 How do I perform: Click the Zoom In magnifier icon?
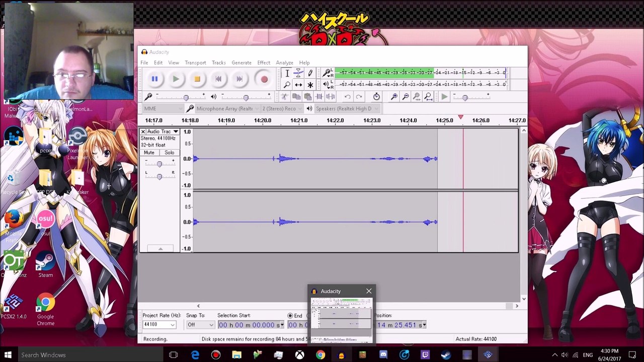pyautogui.click(x=394, y=97)
